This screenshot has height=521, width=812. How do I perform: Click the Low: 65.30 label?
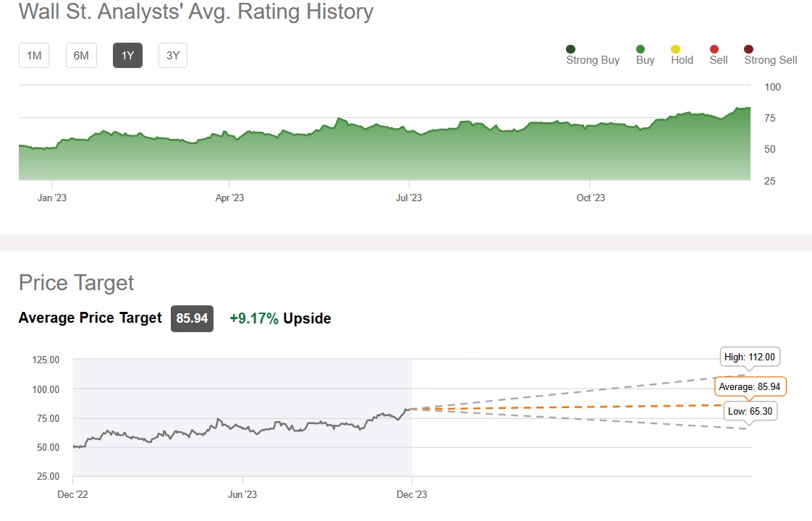(750, 411)
